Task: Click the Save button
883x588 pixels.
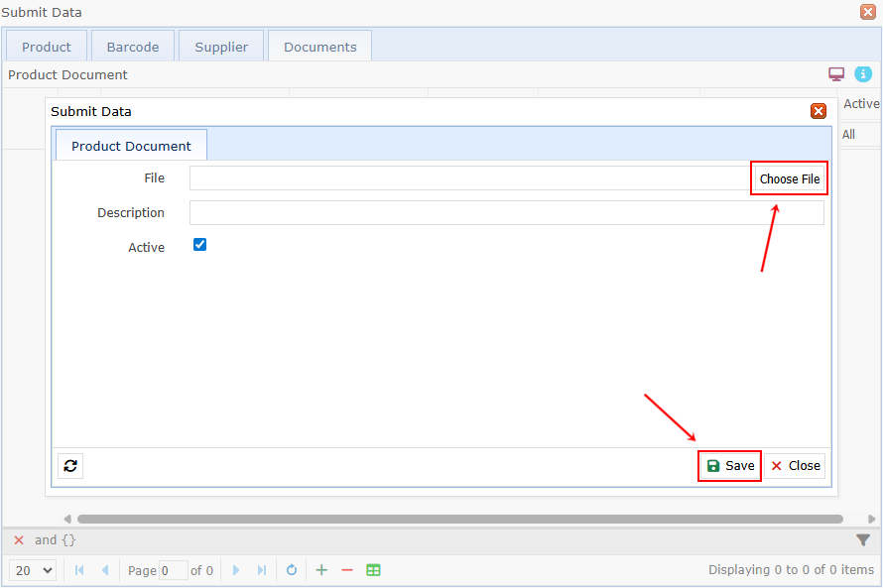Action: [729, 465]
